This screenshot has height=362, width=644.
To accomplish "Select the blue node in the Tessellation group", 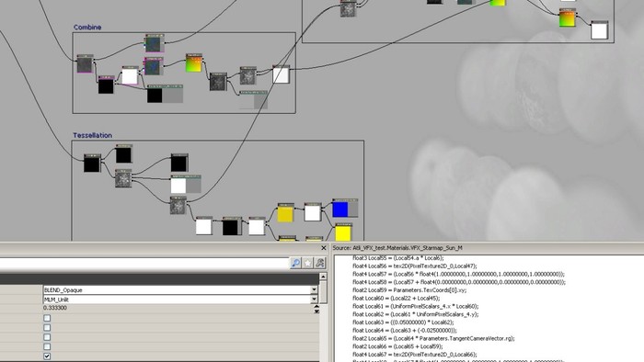I will 340,209.
